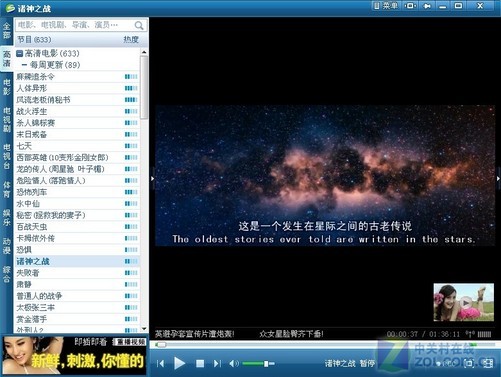Open the girl video thumbnail ad

[463, 302]
